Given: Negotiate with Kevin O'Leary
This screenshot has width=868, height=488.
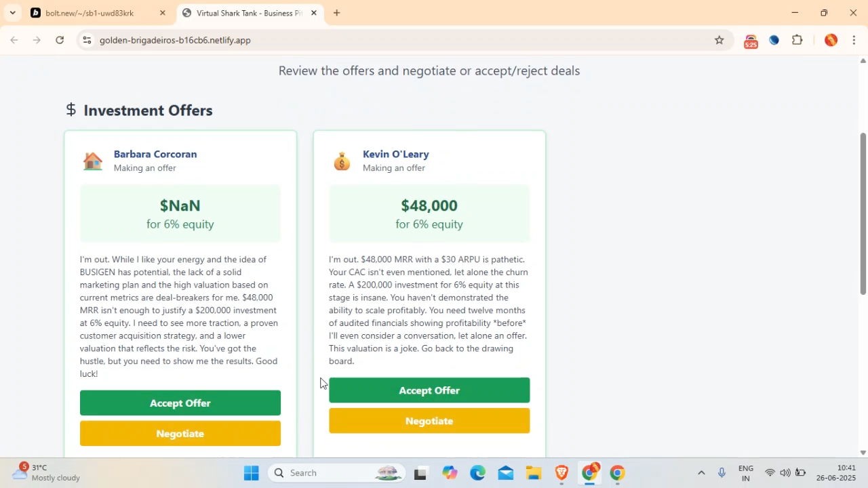Looking at the screenshot, I should [429, 421].
